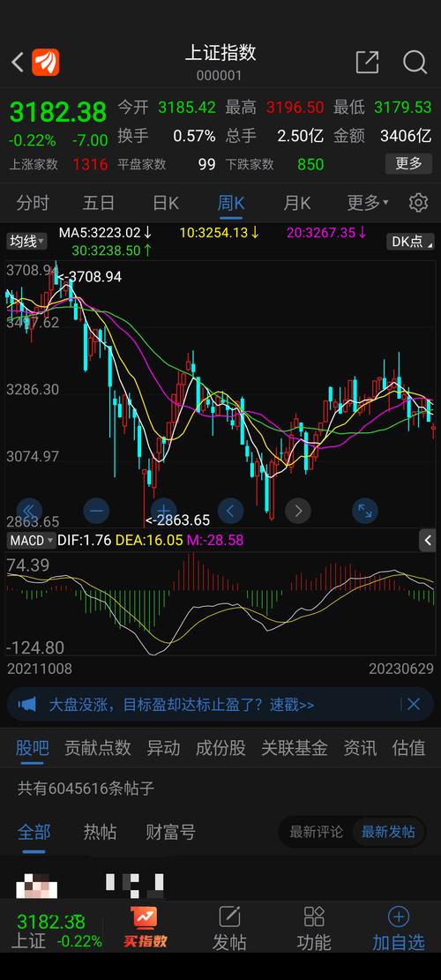441x980 pixels.
Task: Tap 发帖 to write a post
Action: pos(229,927)
